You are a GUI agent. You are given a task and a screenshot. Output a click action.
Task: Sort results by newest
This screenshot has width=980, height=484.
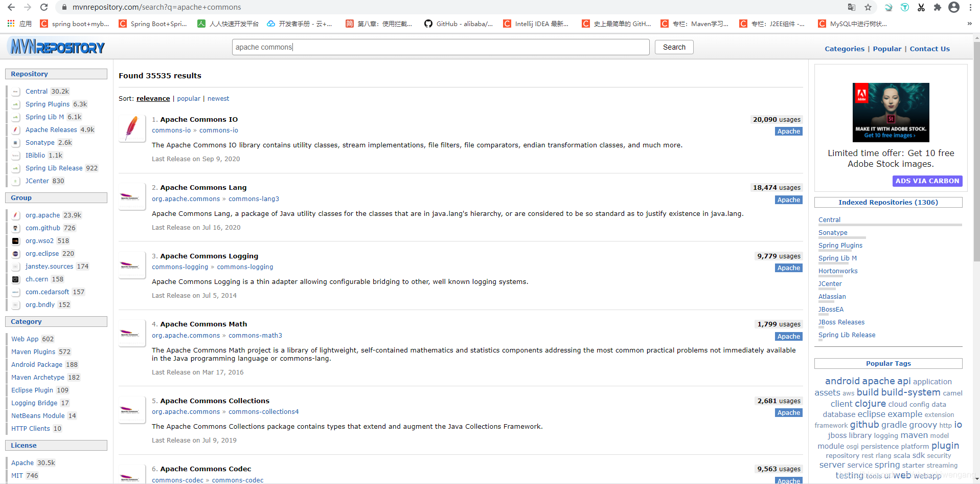pyautogui.click(x=218, y=98)
